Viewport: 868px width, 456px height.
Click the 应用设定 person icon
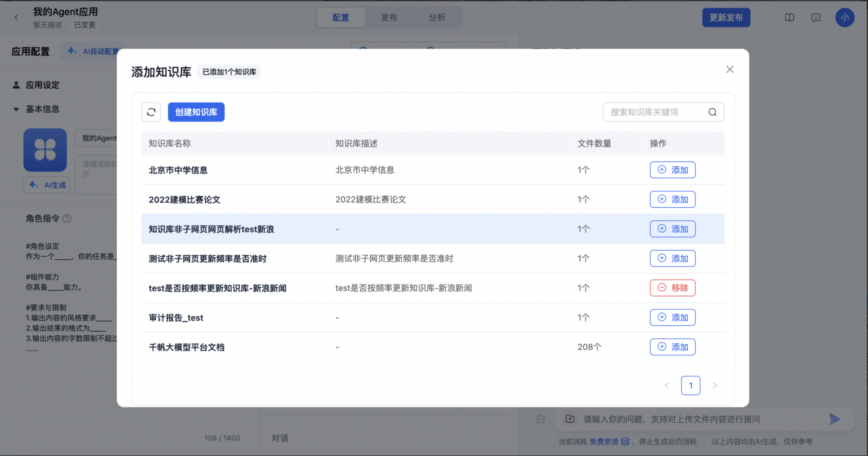pos(16,85)
